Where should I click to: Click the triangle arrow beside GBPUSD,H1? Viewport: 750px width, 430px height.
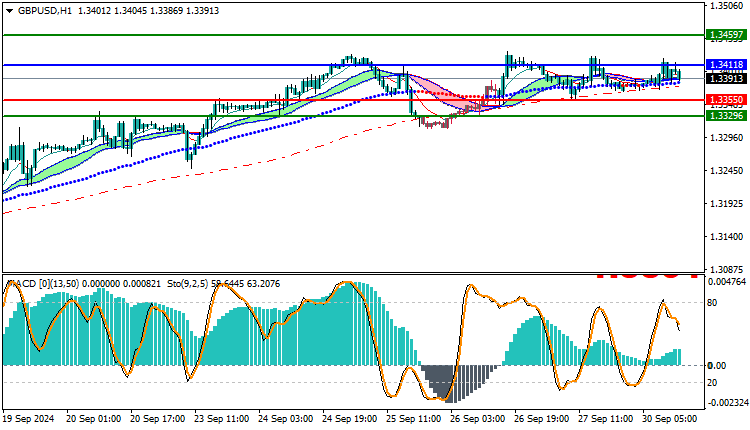tap(9, 11)
